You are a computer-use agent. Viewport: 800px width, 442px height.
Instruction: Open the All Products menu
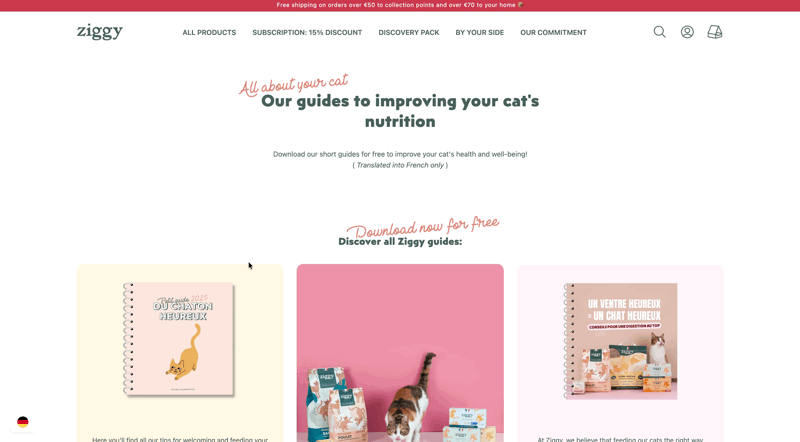click(x=209, y=33)
